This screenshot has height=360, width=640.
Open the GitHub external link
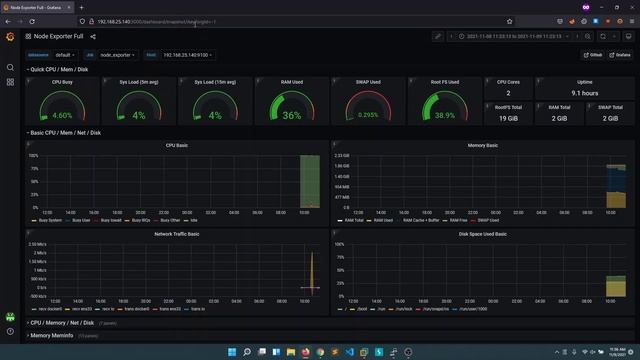pyautogui.click(x=593, y=55)
